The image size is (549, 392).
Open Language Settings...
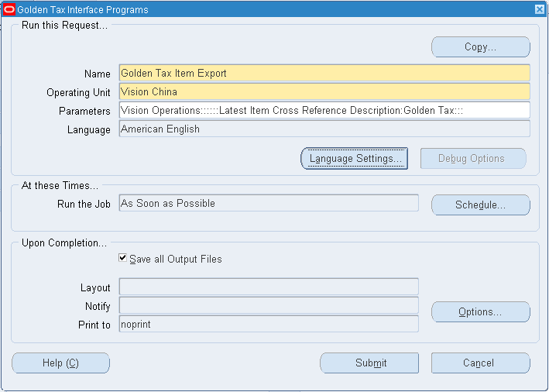(x=355, y=159)
